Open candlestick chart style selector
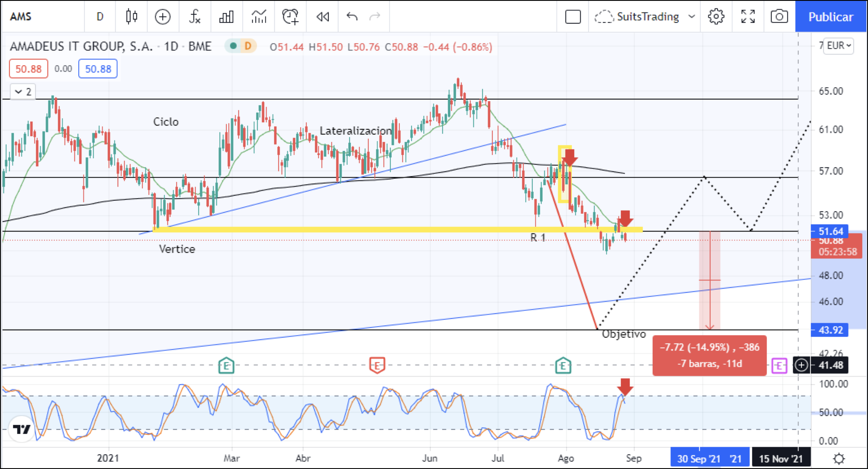The image size is (868, 469). coord(131,16)
